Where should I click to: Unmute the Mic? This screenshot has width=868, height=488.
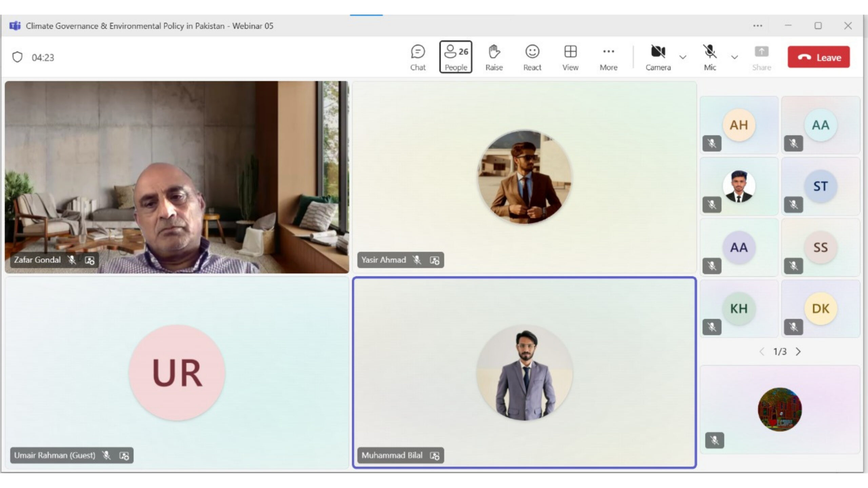(x=710, y=57)
